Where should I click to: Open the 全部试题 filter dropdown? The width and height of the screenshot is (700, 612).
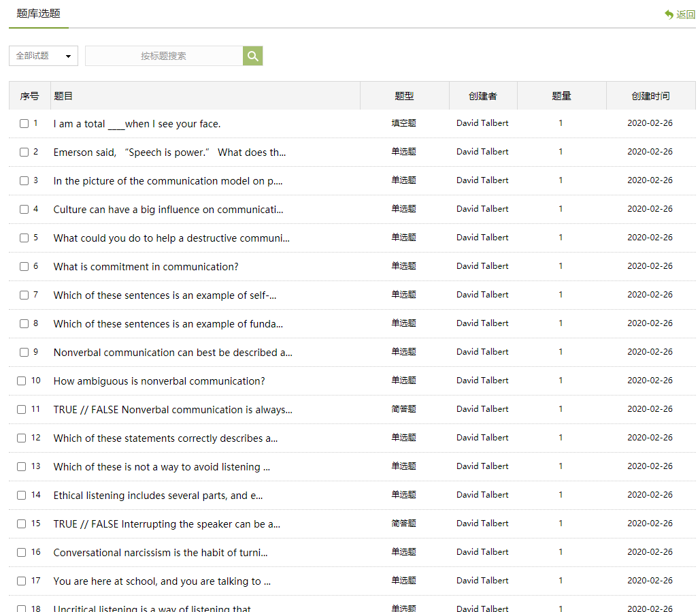[44, 56]
